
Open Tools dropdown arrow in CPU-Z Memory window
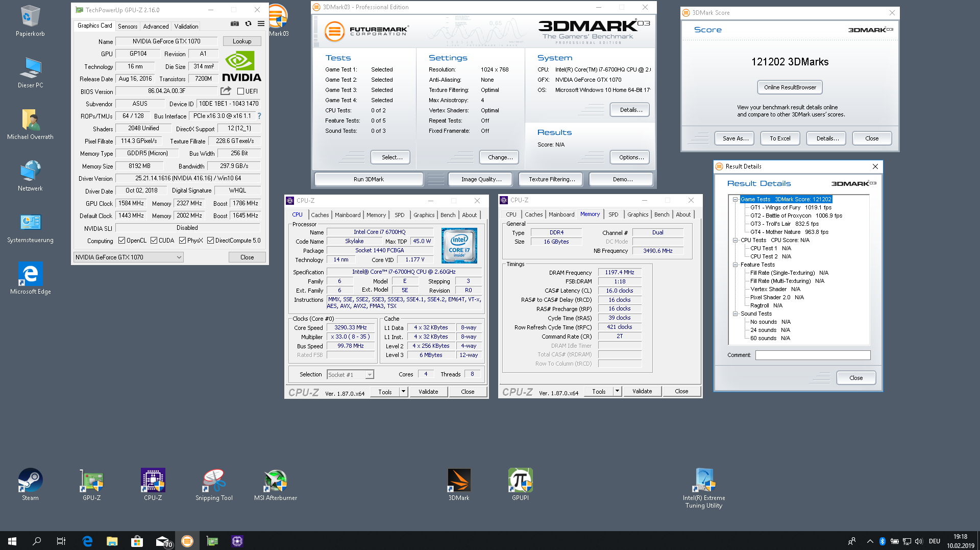(x=617, y=392)
